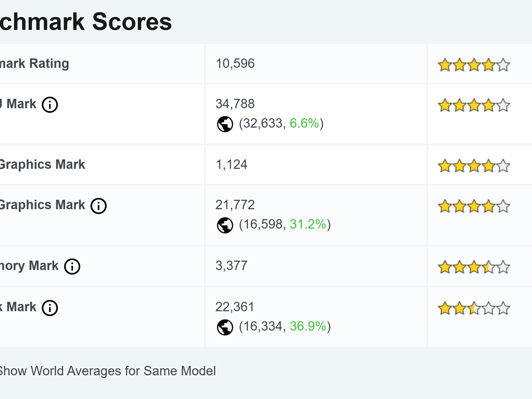The height and width of the screenshot is (399, 532).
Task: Click the Benchmark Scores heading
Action: [86, 22]
